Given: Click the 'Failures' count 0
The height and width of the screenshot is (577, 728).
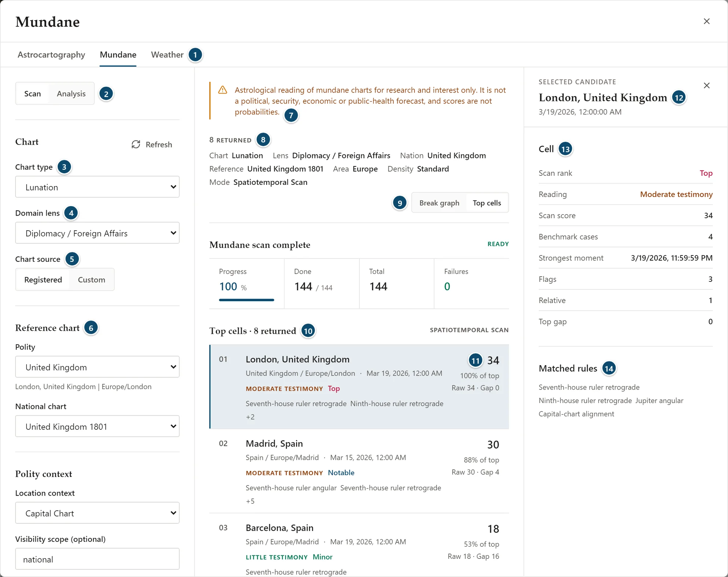Looking at the screenshot, I should click(447, 286).
